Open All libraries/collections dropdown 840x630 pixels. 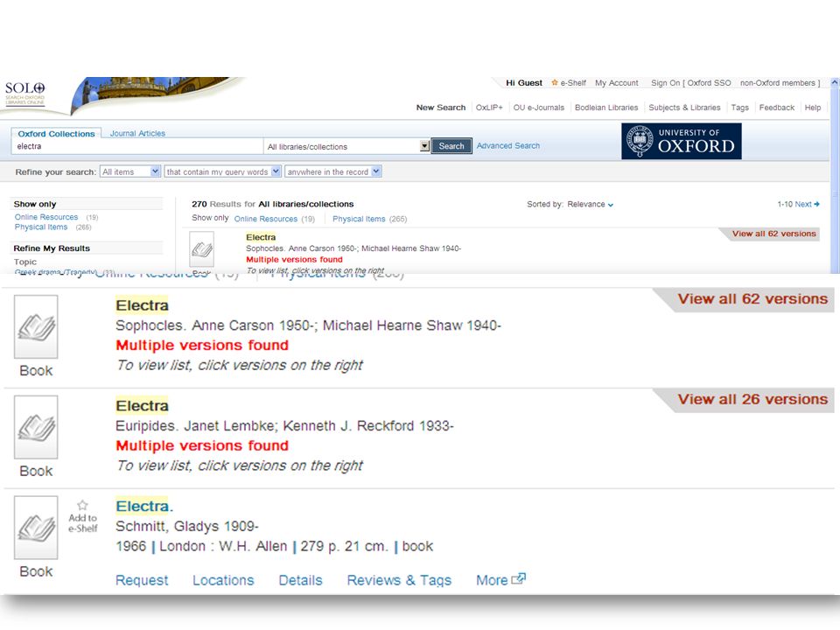pos(425,146)
